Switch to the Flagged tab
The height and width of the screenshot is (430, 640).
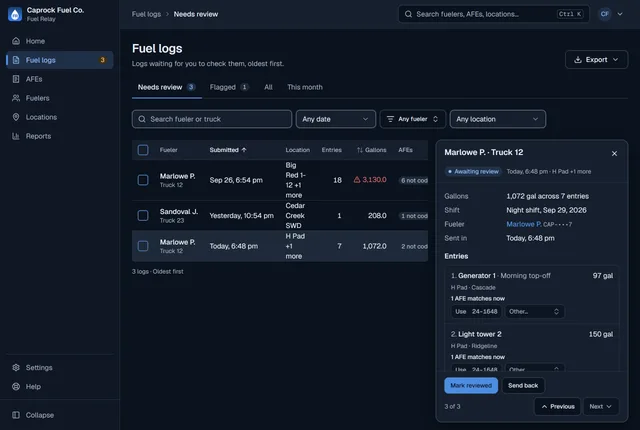coord(229,87)
